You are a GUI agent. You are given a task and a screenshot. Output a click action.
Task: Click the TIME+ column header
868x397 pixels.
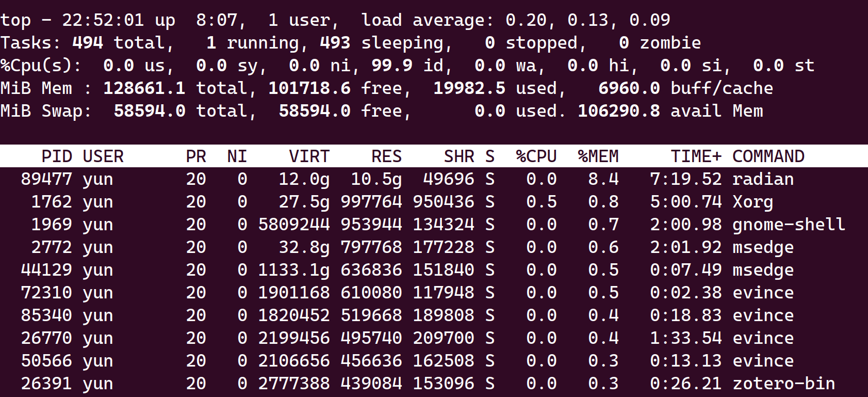696,156
